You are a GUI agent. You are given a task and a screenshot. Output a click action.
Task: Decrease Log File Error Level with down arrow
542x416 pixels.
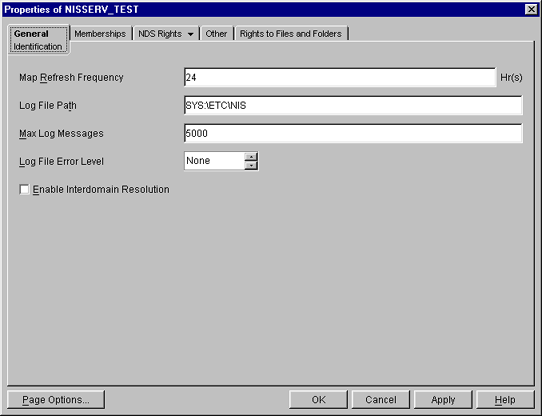(251, 166)
